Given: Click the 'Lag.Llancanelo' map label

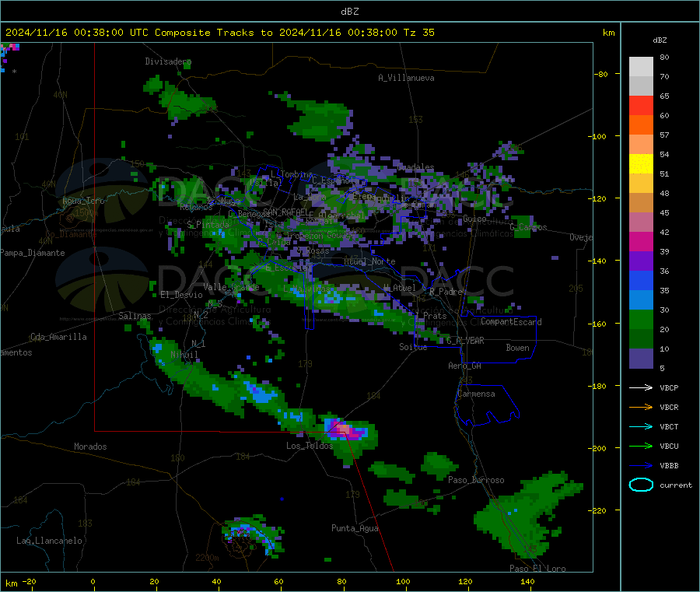Looking at the screenshot, I should point(49,541).
